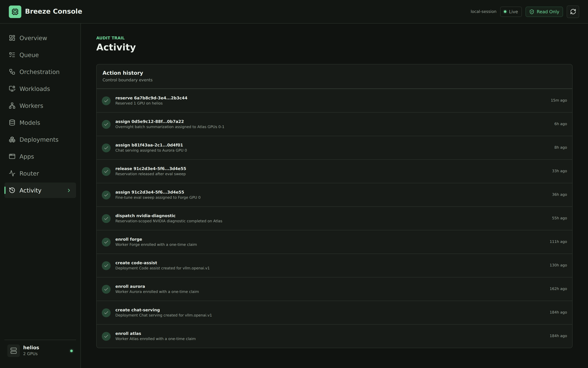Click the Live status badge
Image resolution: width=588 pixels, height=368 pixels.
point(511,12)
